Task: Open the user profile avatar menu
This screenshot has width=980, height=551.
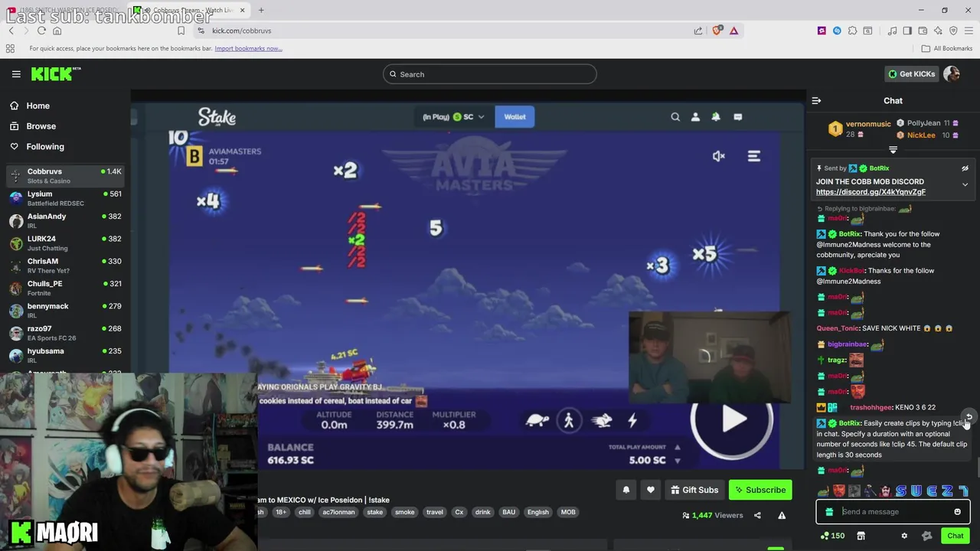Action: coord(952,74)
